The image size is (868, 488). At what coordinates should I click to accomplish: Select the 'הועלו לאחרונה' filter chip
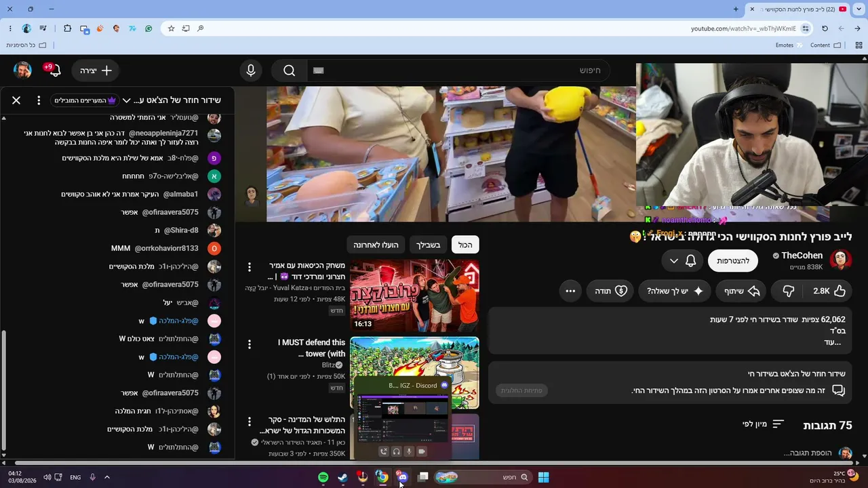point(376,245)
